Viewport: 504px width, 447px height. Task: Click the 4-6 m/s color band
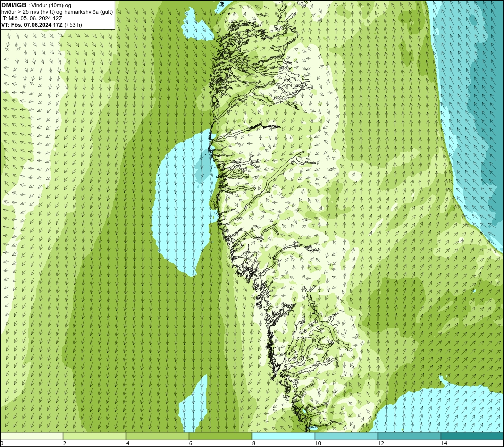point(157,436)
